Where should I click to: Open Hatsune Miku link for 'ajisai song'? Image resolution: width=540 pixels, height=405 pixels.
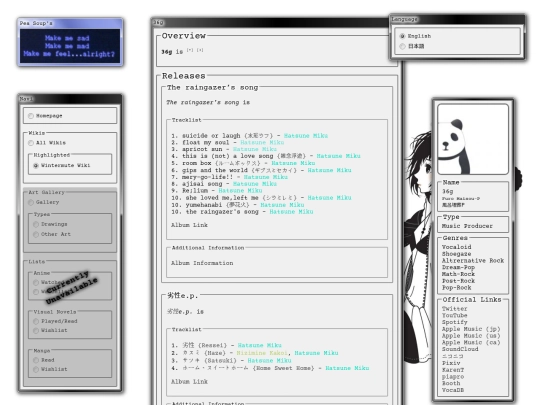click(255, 184)
